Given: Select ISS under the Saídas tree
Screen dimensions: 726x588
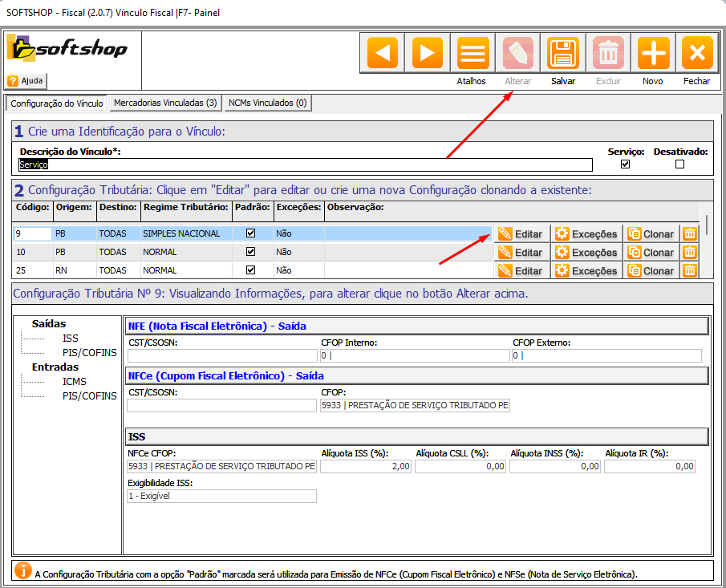Looking at the screenshot, I should pos(71,339).
